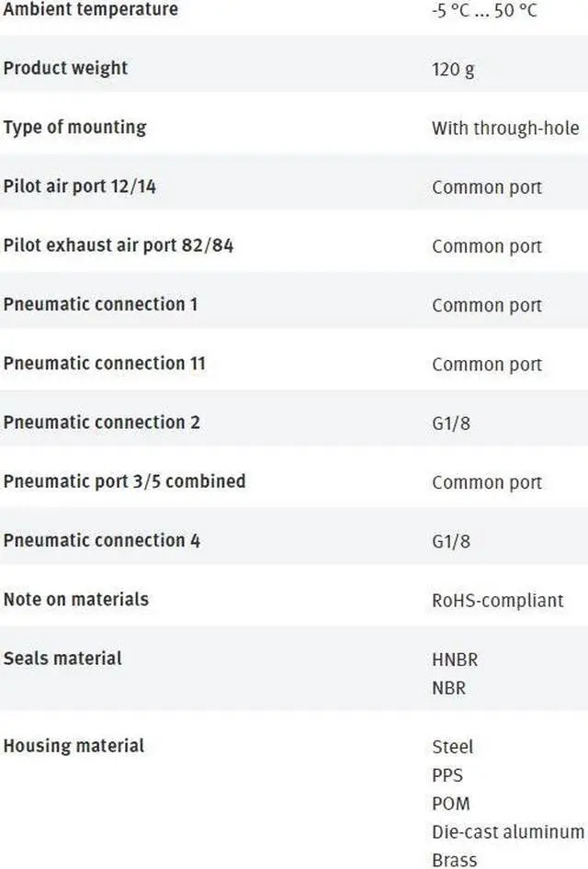Select Pneumatic connection 2 label
Screen dimensions: 588x869
(x=101, y=423)
